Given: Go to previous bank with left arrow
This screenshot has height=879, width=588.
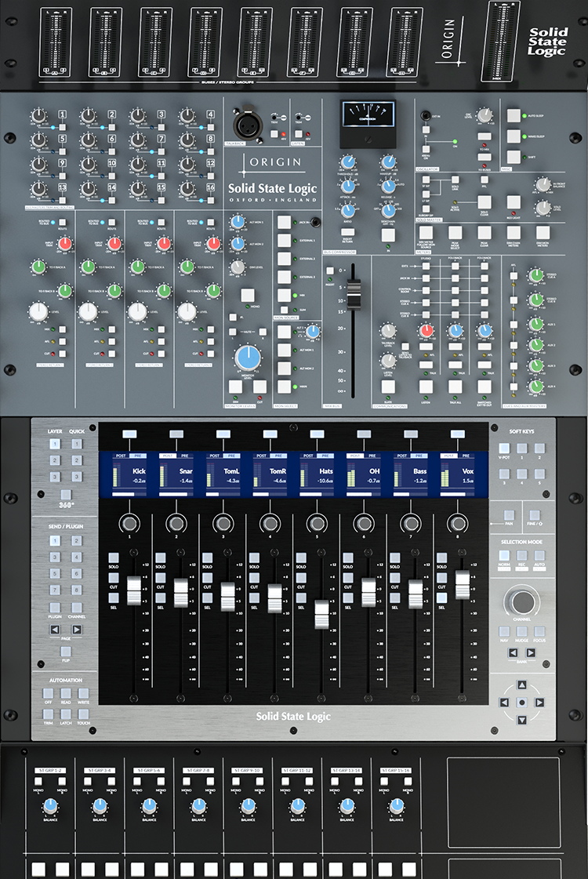Looking at the screenshot, I should [x=513, y=652].
